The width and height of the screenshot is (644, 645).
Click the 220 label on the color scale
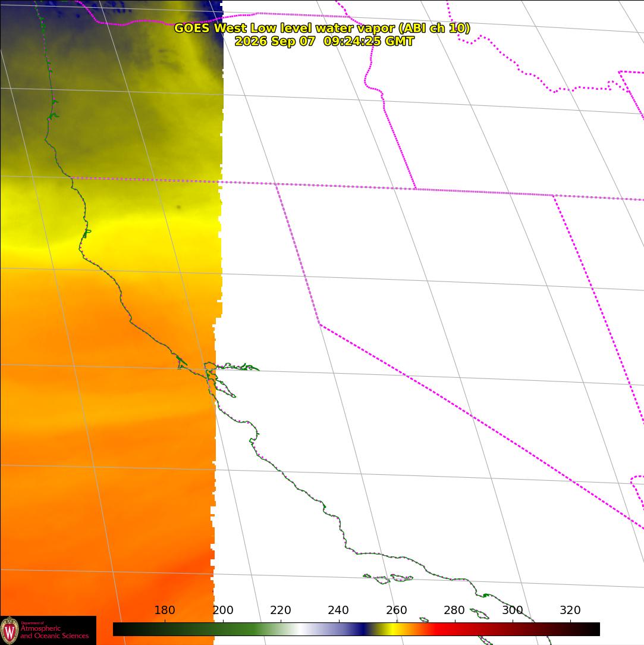tap(281, 610)
